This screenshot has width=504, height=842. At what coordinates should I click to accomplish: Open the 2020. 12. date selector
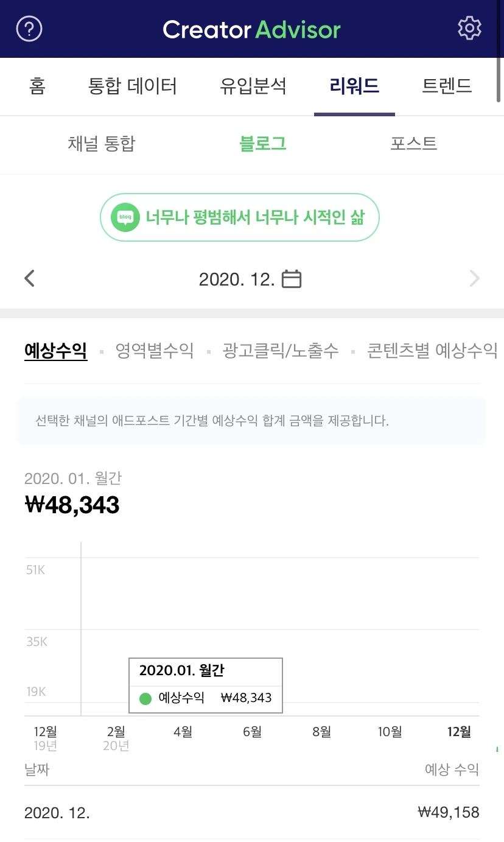[x=250, y=279]
